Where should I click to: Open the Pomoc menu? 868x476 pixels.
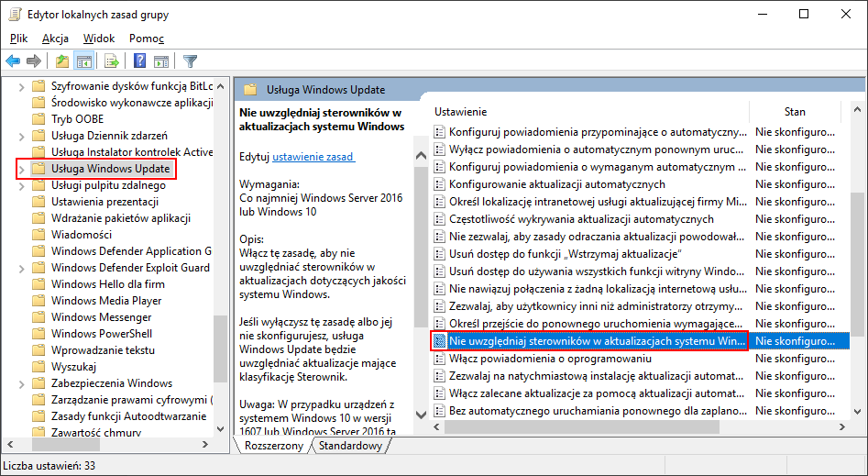(x=147, y=39)
